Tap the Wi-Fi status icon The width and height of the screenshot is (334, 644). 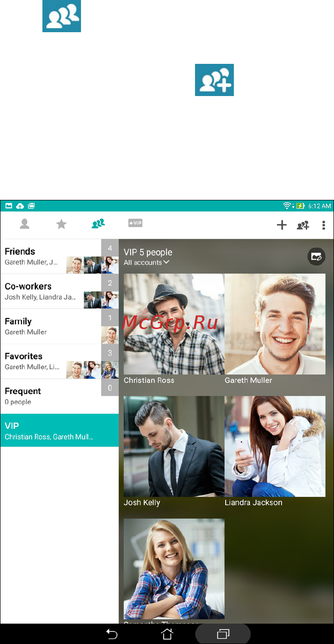click(288, 206)
